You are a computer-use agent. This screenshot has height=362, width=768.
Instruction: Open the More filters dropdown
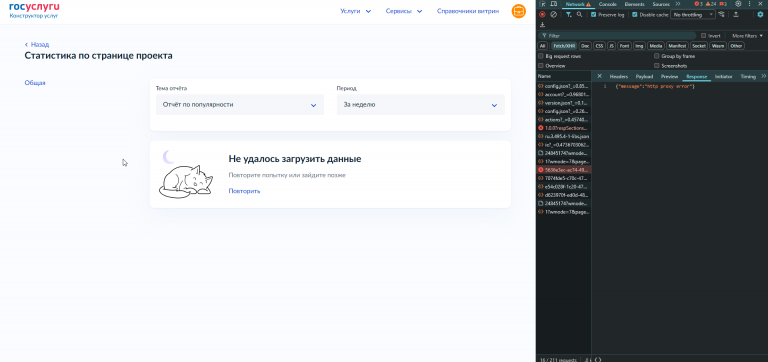click(747, 36)
